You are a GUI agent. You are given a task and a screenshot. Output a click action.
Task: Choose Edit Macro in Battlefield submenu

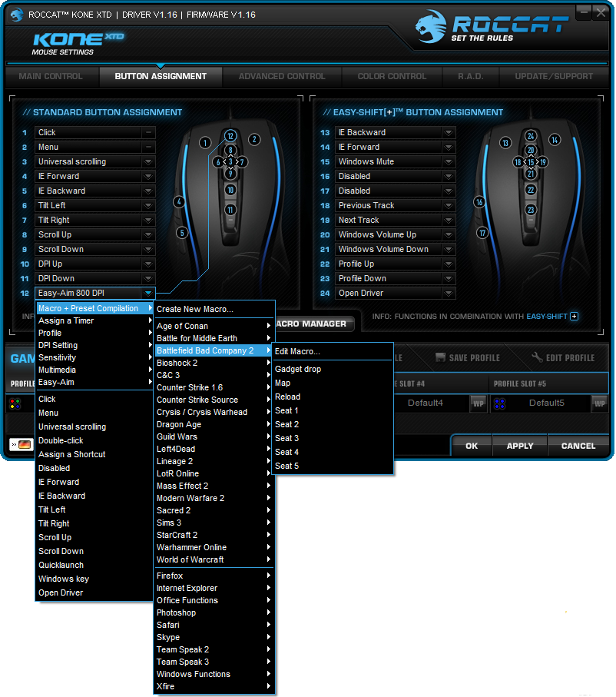[332, 352]
